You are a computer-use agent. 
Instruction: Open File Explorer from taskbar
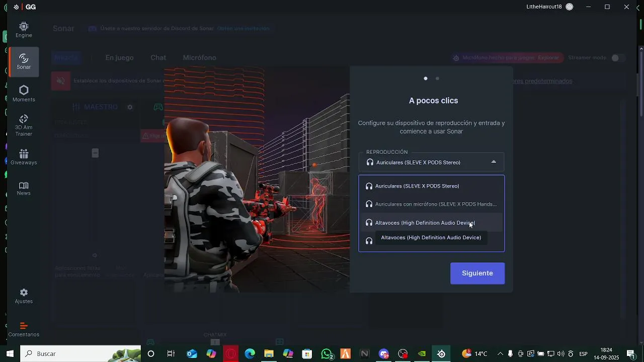[269, 353]
